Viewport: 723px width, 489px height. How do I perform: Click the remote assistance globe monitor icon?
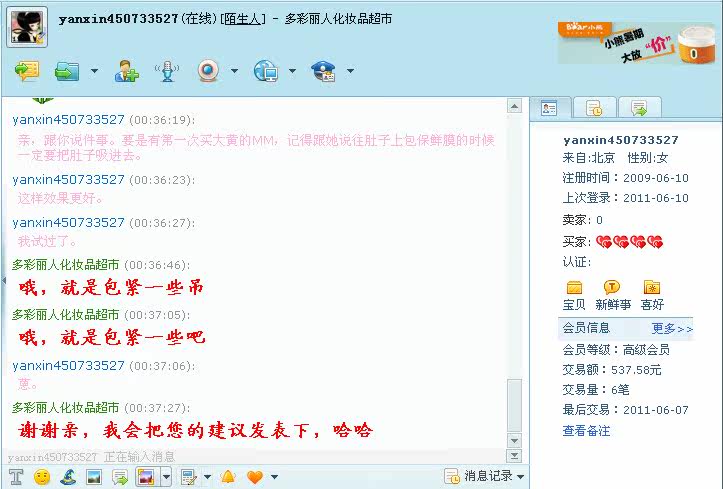(x=266, y=71)
